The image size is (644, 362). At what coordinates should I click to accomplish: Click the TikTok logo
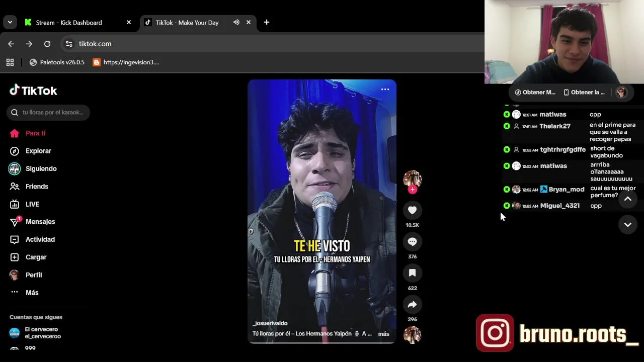tap(33, 90)
